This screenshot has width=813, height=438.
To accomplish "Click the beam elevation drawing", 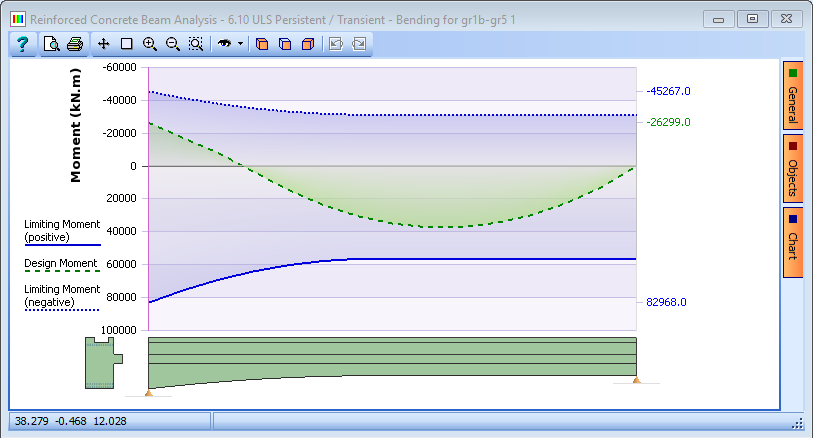I will coord(393,358).
